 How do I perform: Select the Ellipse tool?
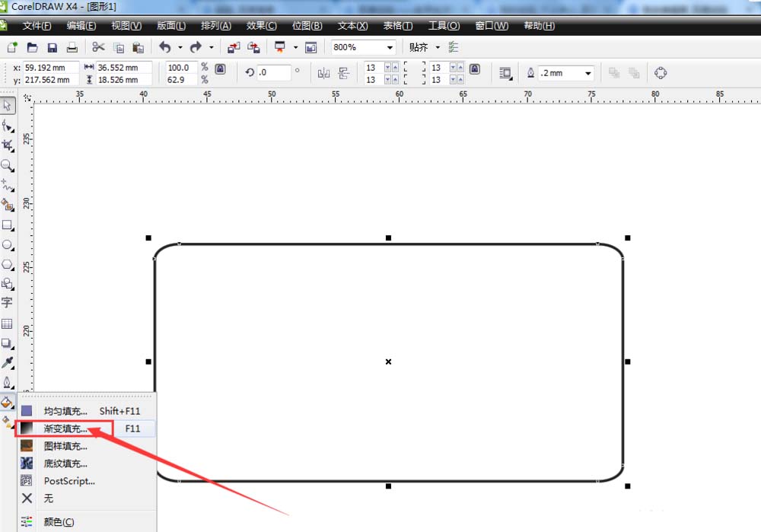pyautogui.click(x=8, y=245)
